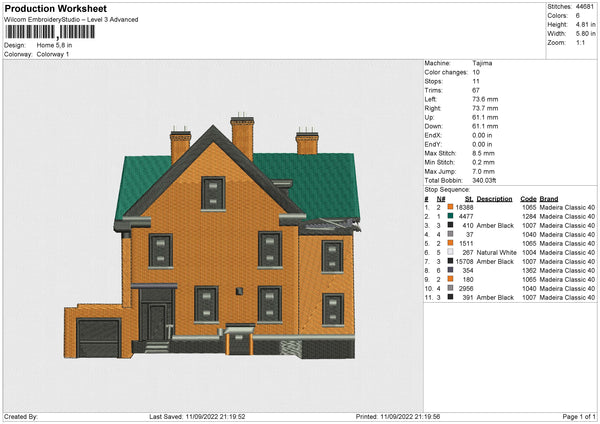
Task: Click stitch count '4477' in row 2
Action: click(x=466, y=216)
